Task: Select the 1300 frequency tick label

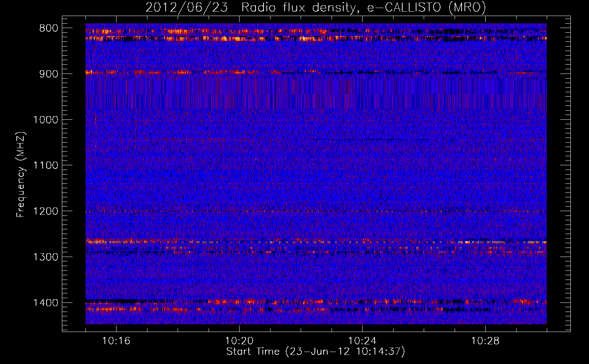Action: 46,257
